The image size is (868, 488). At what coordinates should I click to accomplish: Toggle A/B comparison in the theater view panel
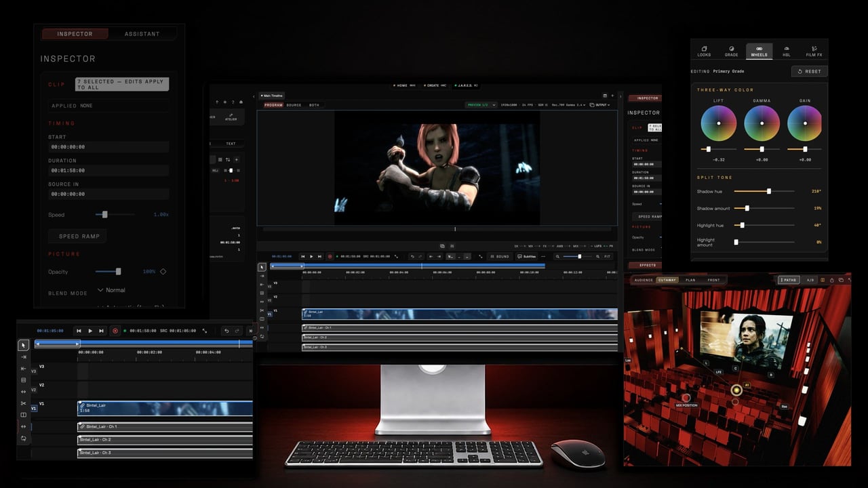[811, 280]
